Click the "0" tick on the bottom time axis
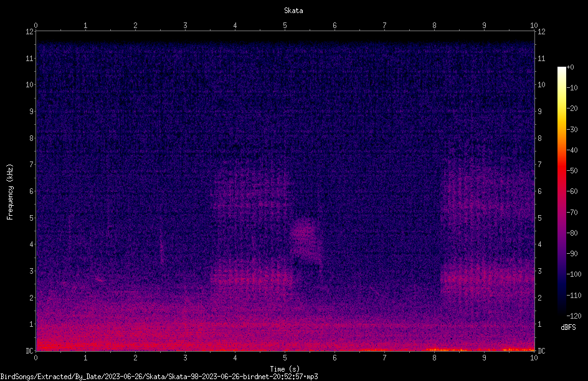588x381 pixels. pos(36,358)
